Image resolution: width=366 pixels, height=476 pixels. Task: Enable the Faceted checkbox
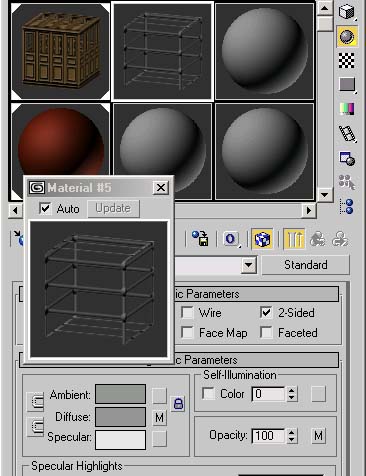point(266,333)
